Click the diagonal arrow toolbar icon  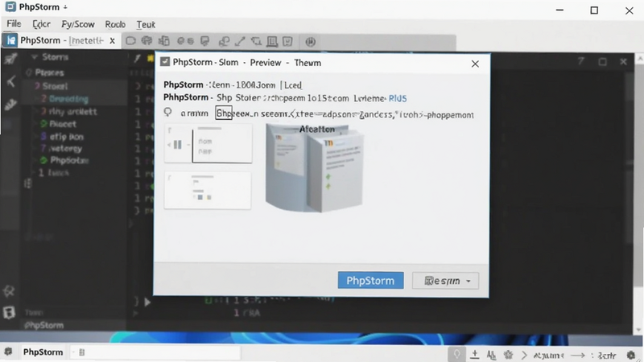[240, 42]
